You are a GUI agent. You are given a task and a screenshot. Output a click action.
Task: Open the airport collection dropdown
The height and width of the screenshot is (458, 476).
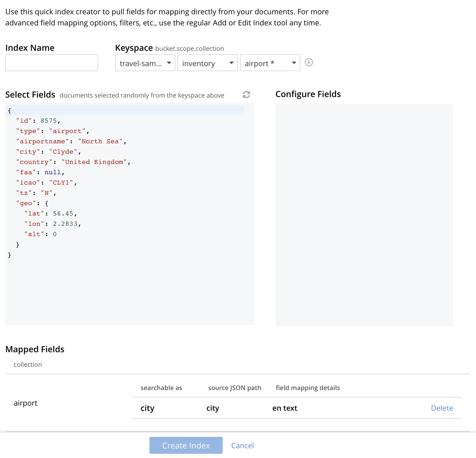[270, 63]
